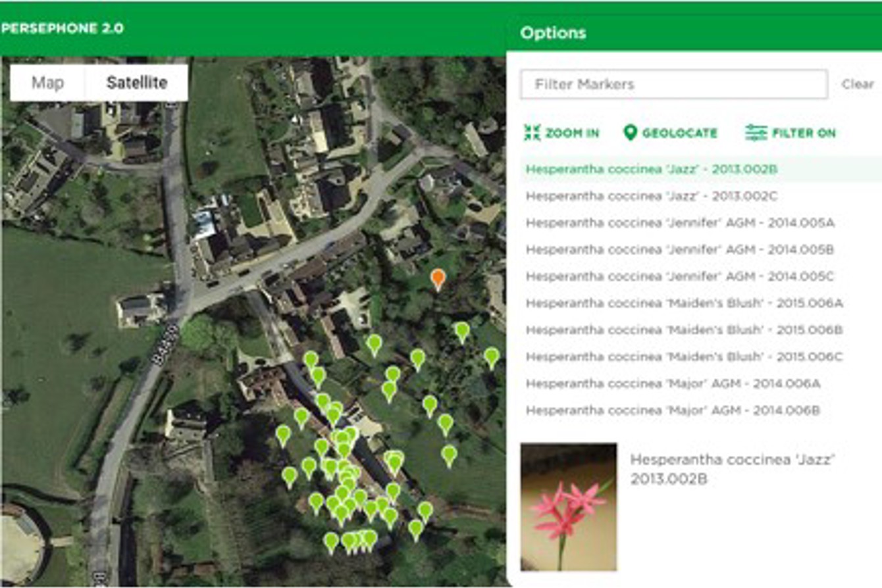The width and height of the screenshot is (882, 588).
Task: Choose 'Jennifer' AGM 2014.005B list item
Action: click(680, 250)
